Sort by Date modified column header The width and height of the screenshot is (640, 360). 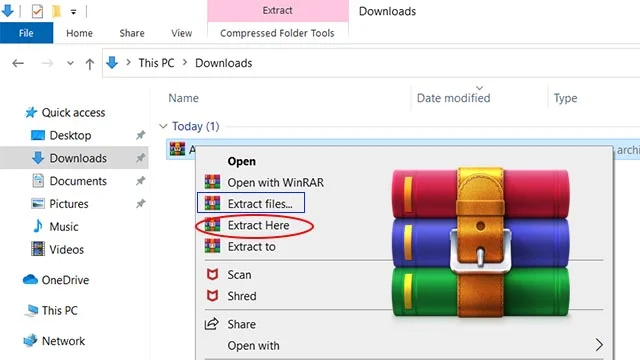tap(453, 98)
